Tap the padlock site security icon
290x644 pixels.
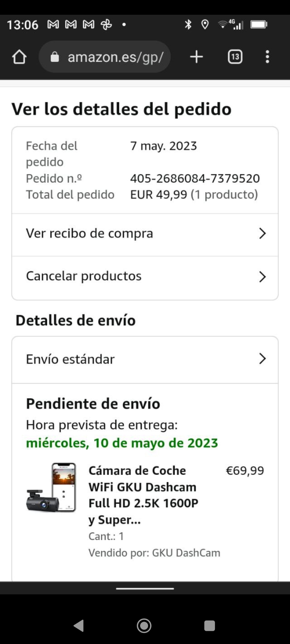55,57
